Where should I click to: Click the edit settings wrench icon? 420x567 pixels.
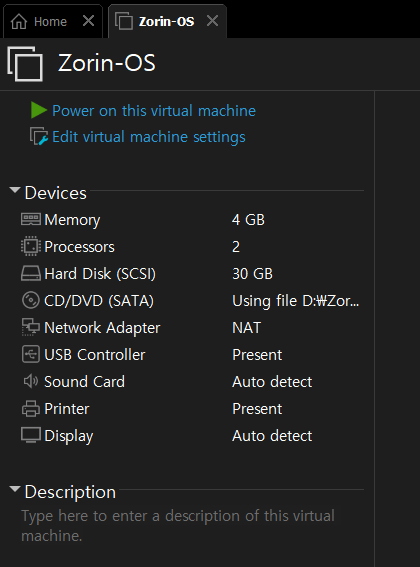[39, 136]
